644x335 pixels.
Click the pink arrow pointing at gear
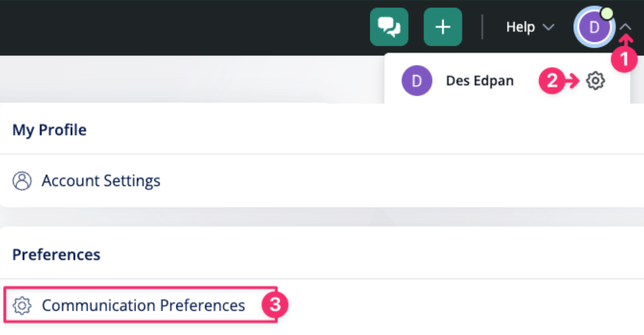(x=572, y=81)
